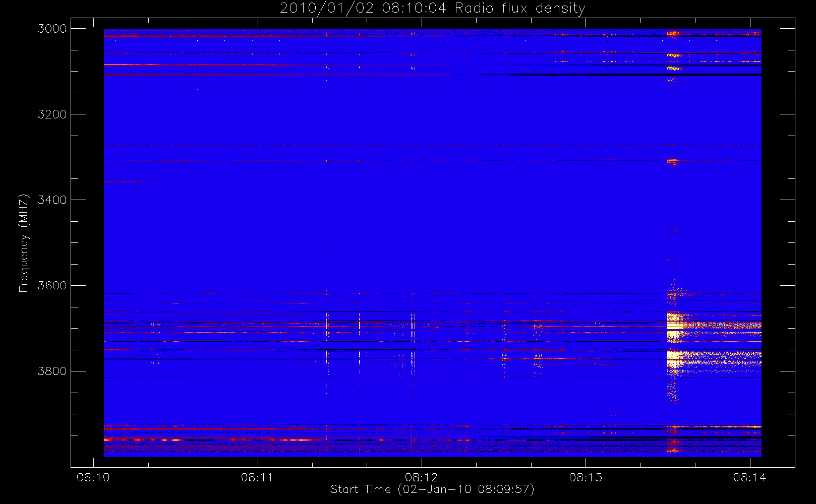Click the 3800 frequency axis label

pos(52,371)
